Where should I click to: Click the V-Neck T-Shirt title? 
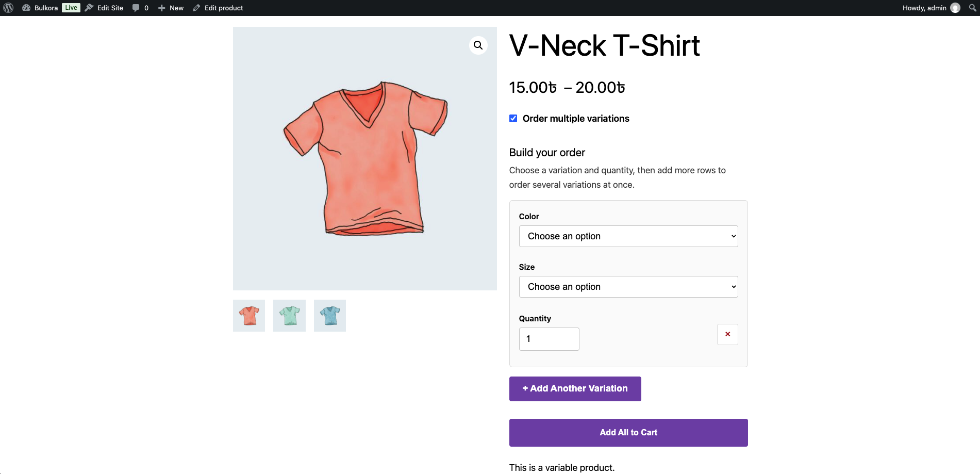(x=604, y=45)
